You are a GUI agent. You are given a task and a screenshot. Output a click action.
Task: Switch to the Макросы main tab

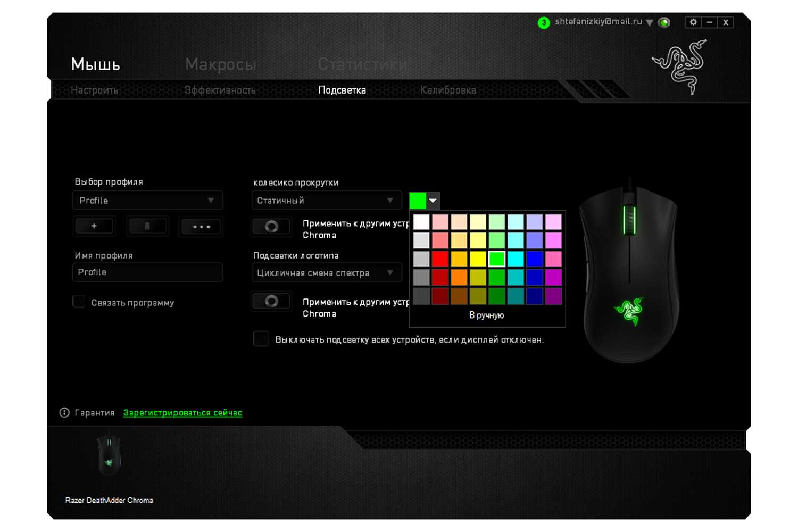click(x=221, y=64)
